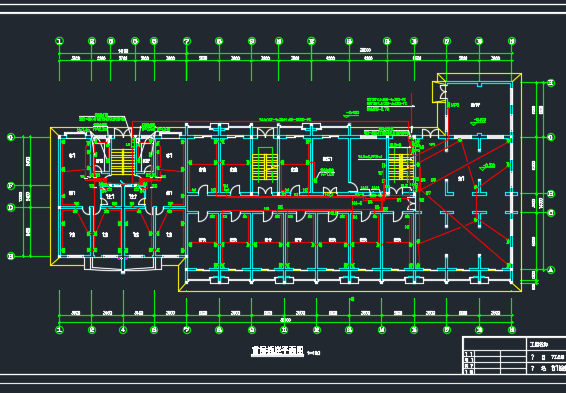
Task: Select the axis bubble labeled F
Action: pyautogui.click(x=11, y=186)
